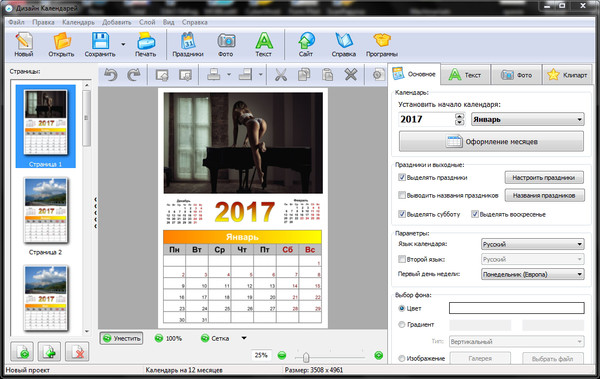Enable Выводить названия праздников checkbox
600x379 pixels.
402,195
